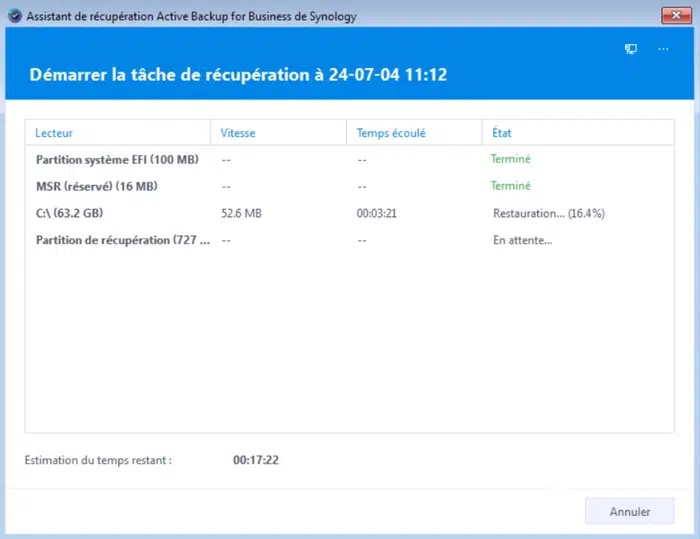Click the Terminé status of the EFI partition

point(510,159)
